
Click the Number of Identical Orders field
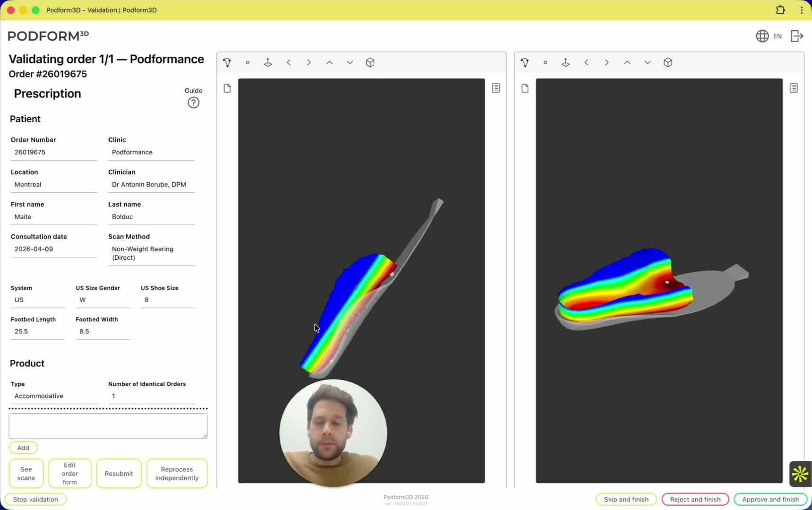pos(151,396)
